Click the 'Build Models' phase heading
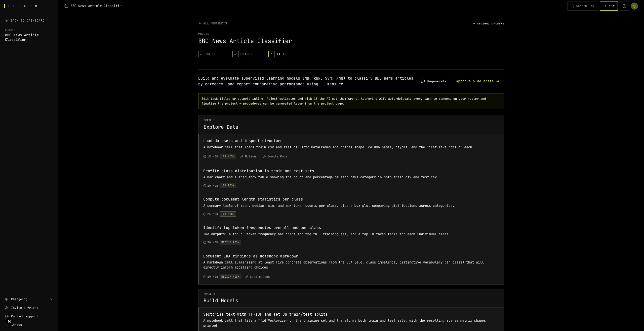 tap(221, 301)
